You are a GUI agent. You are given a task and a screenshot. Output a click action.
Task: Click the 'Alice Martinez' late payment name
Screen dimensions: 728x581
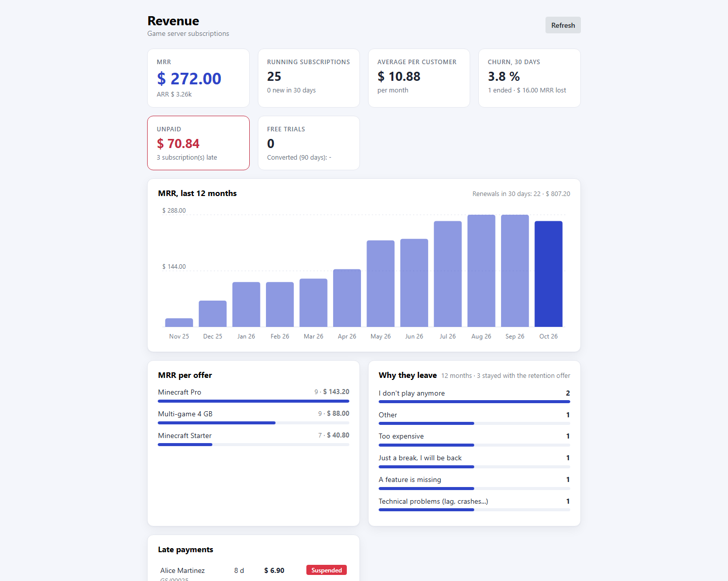[183, 570]
